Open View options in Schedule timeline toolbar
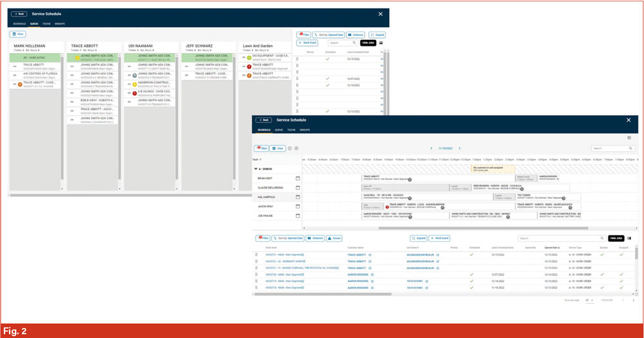Viewport: 644px width, 338px height. coord(278,148)
